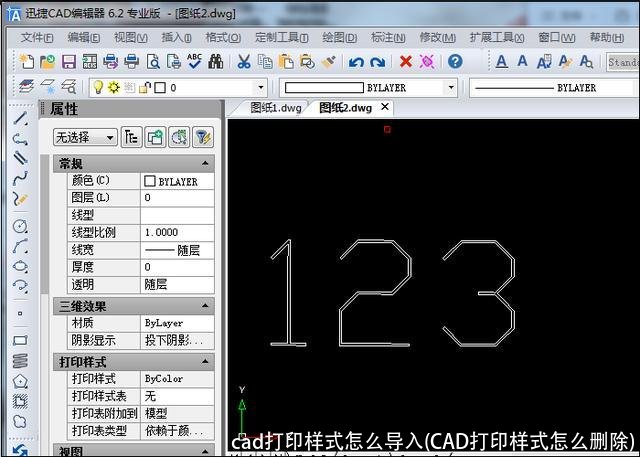
Task: Click the 线型比例 value 1.0000
Action: click(177, 233)
